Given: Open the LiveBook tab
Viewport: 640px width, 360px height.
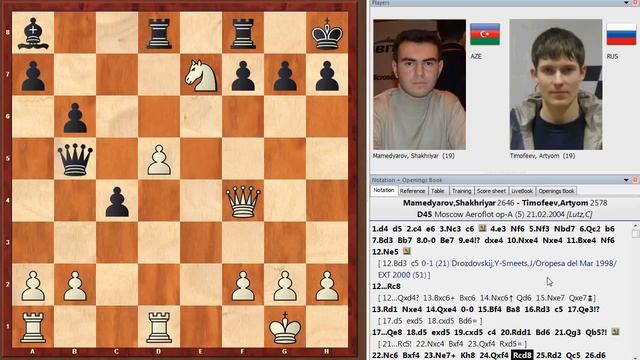Looking at the screenshot, I should (x=522, y=191).
